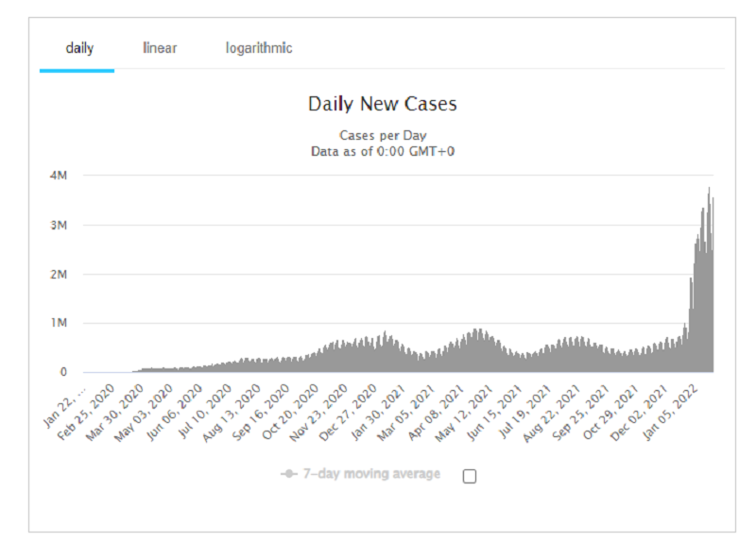
Task: Toggle the 7-day moving average legend label
Action: click(372, 474)
